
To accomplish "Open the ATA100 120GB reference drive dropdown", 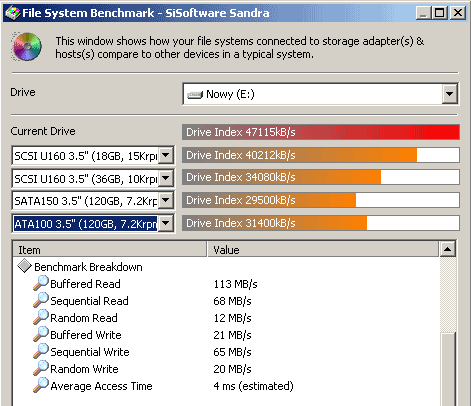I will pos(166,223).
